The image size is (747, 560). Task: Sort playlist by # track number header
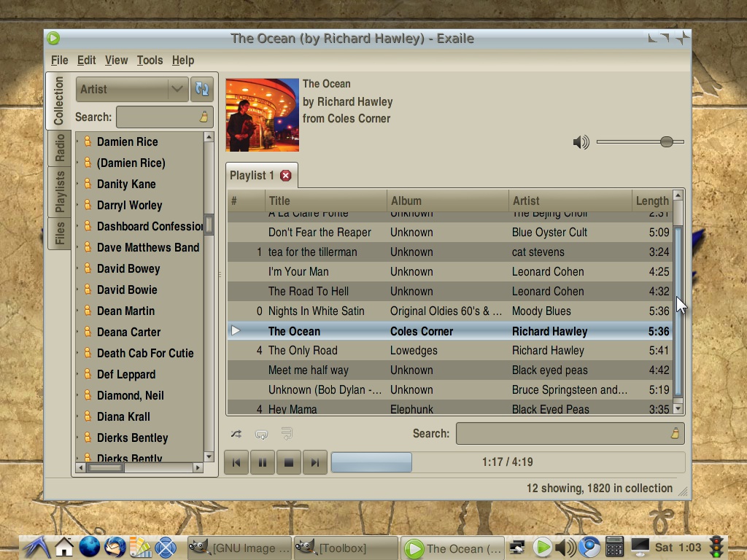pos(247,201)
